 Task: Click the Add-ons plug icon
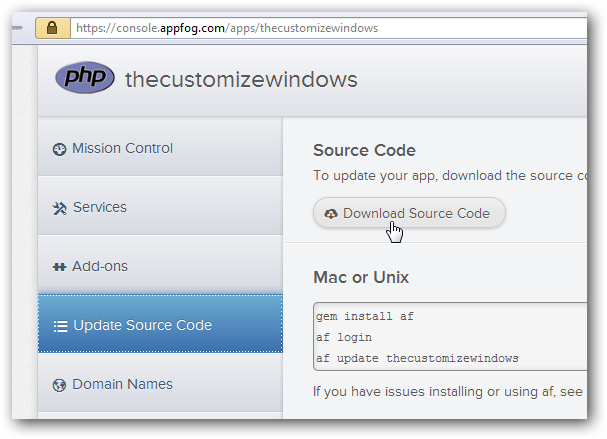[59, 267]
